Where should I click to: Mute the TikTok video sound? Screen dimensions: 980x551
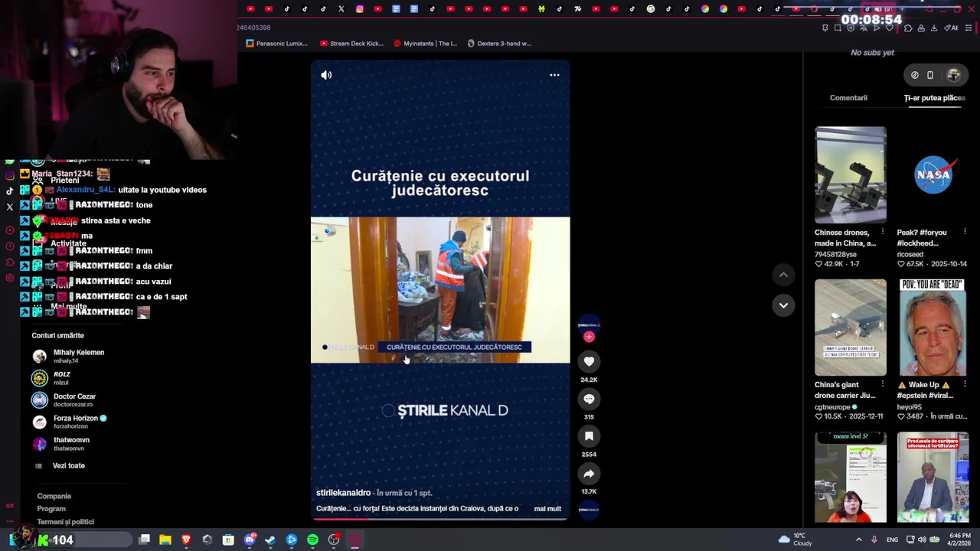(326, 75)
